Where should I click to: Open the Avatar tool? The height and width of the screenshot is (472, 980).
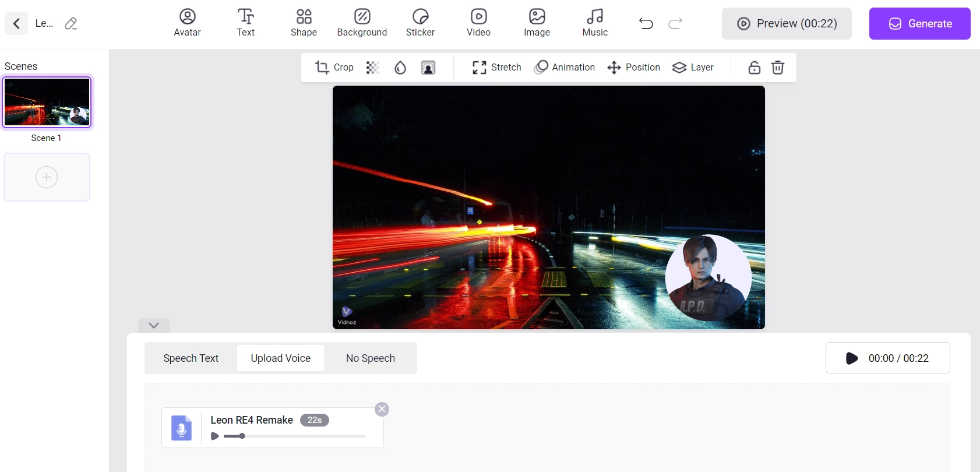(187, 23)
